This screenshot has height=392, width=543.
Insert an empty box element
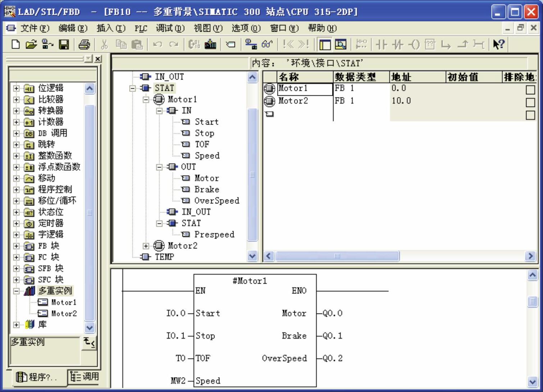pyautogui.click(x=430, y=44)
